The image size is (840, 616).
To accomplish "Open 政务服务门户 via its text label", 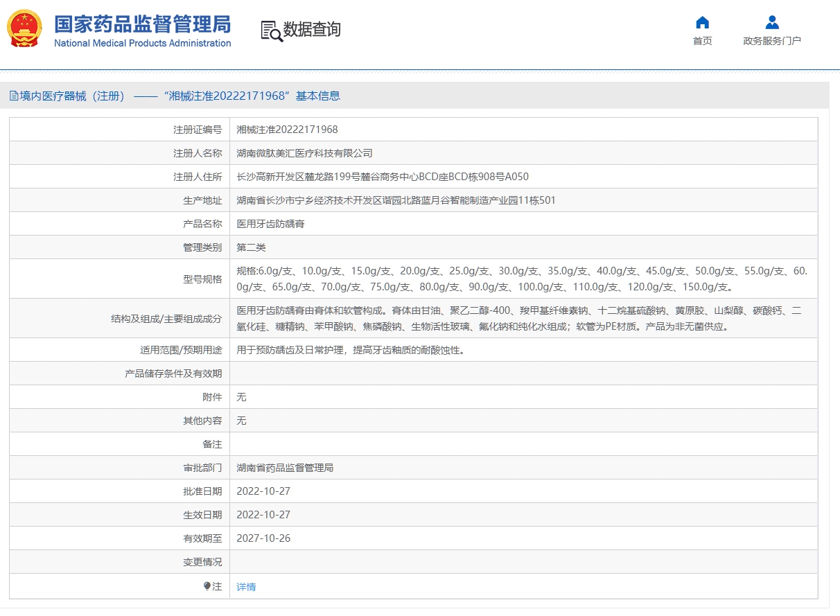I will [772, 41].
